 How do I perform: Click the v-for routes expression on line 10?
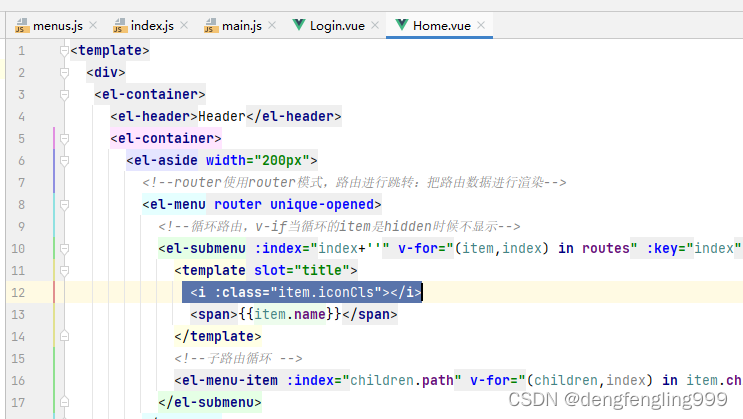pos(517,249)
